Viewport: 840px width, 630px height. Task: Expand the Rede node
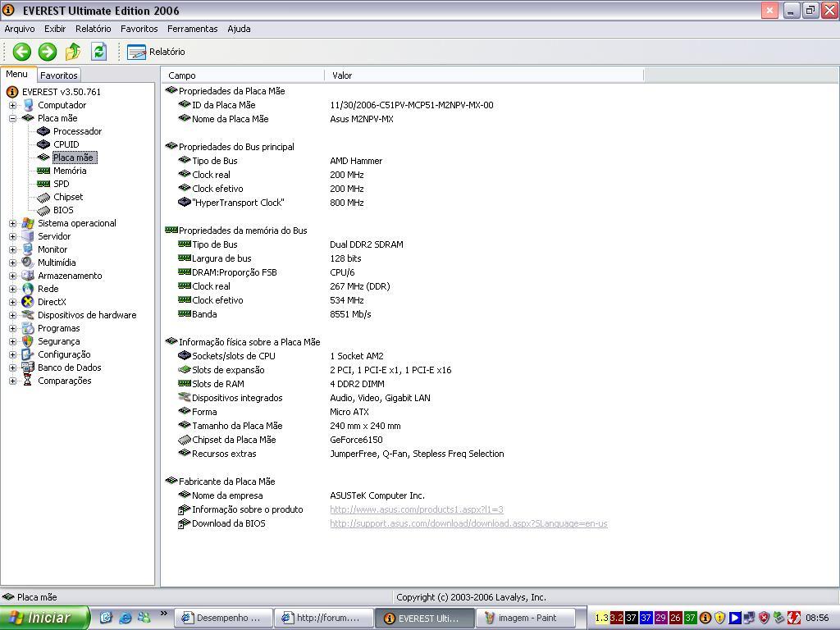13,290
